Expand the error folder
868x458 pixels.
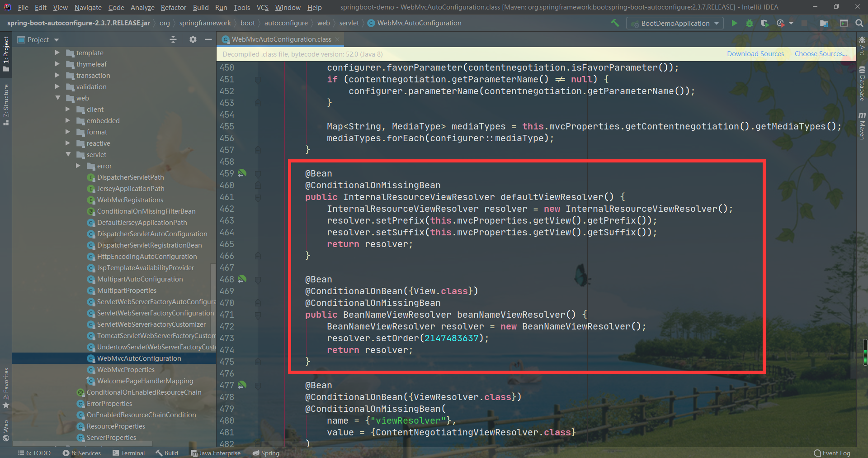(78, 166)
